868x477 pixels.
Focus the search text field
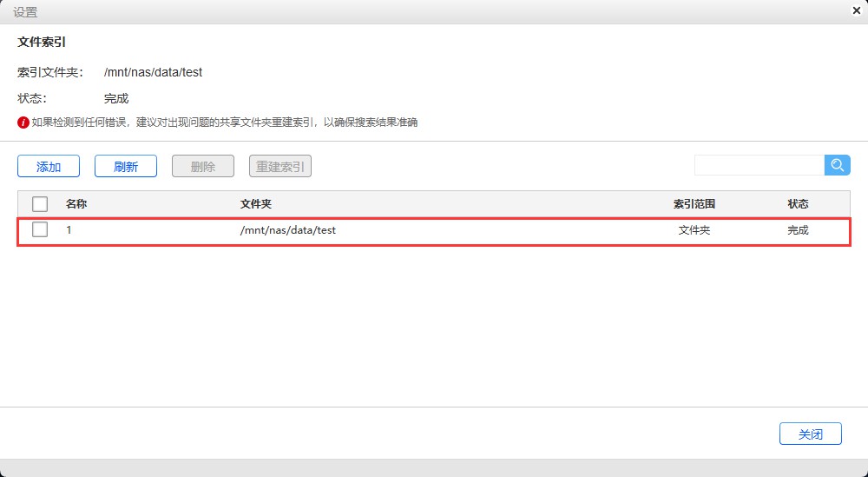pyautogui.click(x=759, y=165)
